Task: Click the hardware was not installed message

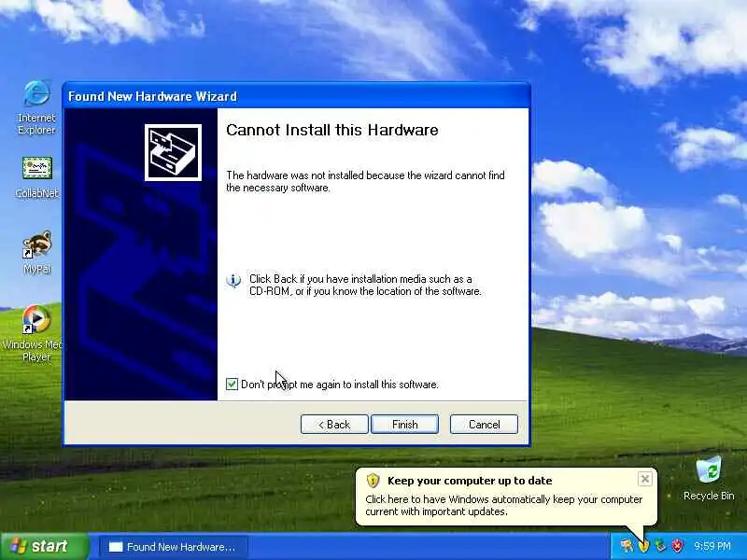Action: point(365,181)
